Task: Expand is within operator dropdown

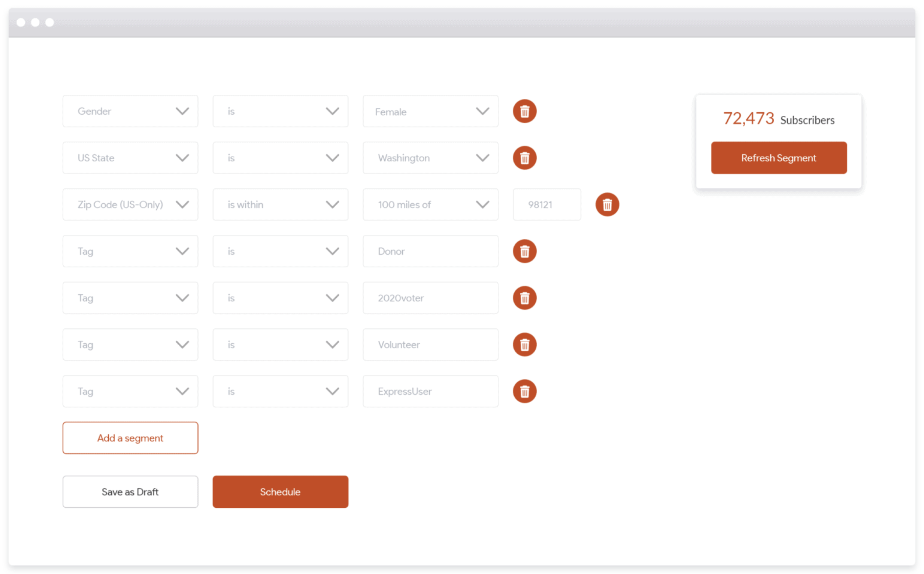Action: click(x=280, y=204)
